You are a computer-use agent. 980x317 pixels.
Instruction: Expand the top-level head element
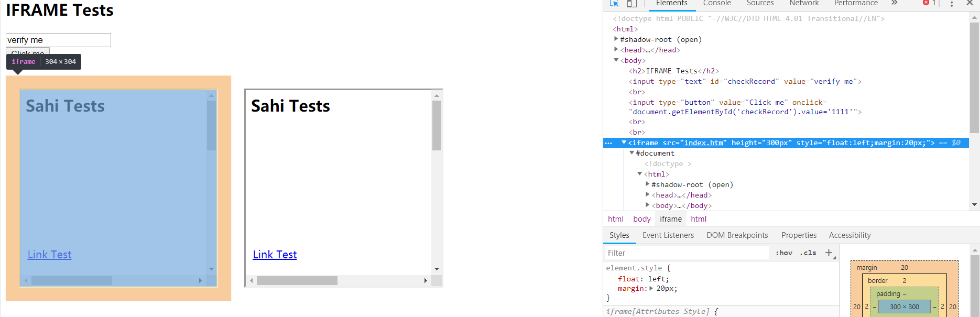616,49
